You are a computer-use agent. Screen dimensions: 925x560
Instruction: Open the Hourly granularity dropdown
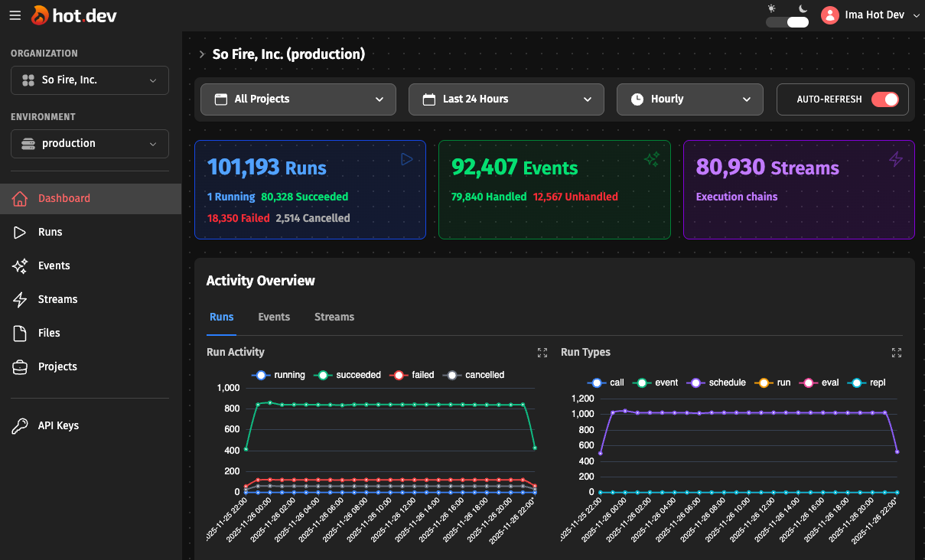[x=689, y=99]
